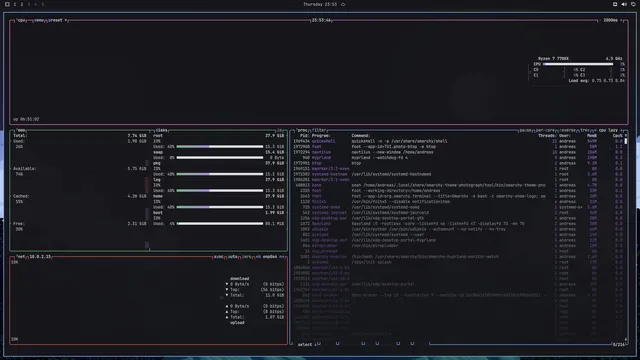
Task: Select next sort column with right arrow
Action: click(622, 130)
